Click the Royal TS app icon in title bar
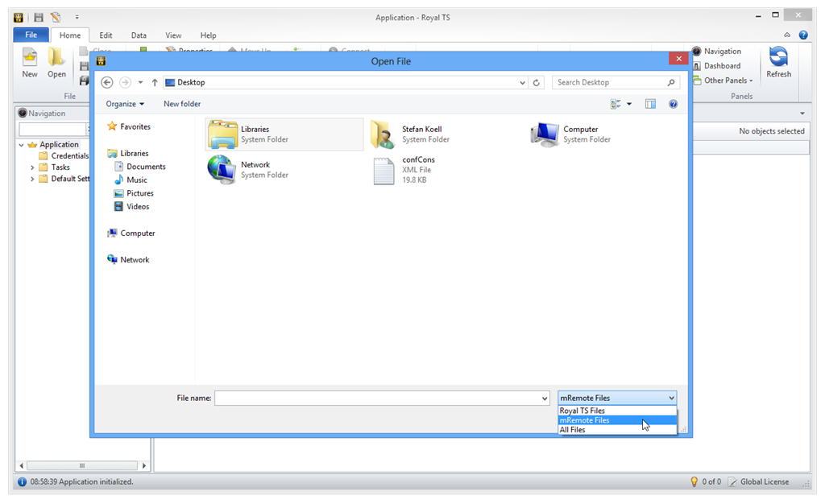This screenshot has height=504, width=825. click(19, 18)
